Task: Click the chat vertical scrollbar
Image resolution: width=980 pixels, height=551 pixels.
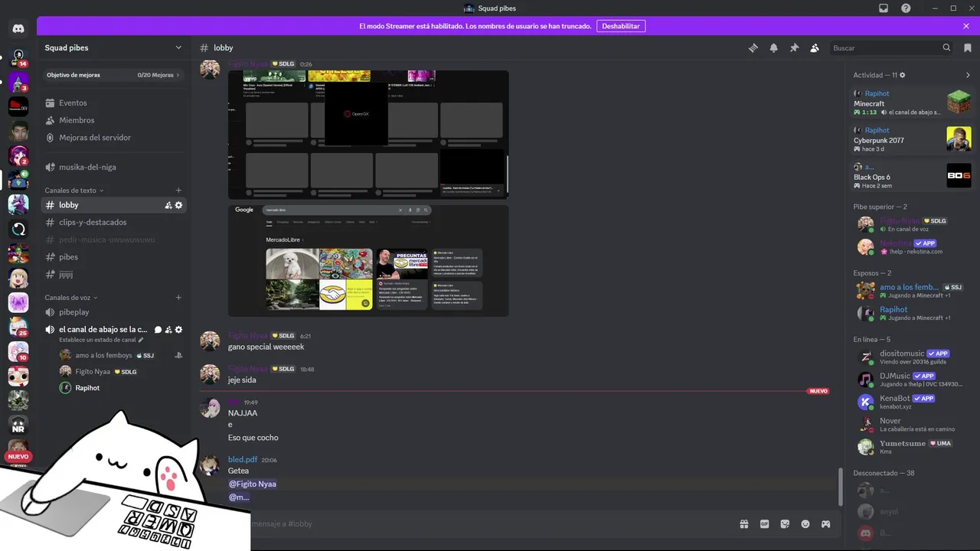Action: coord(840,487)
